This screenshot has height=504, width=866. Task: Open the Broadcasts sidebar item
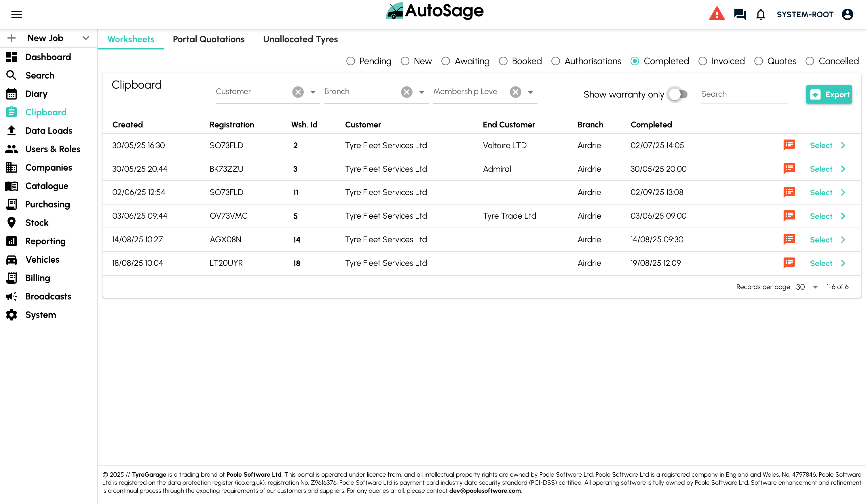(x=48, y=296)
